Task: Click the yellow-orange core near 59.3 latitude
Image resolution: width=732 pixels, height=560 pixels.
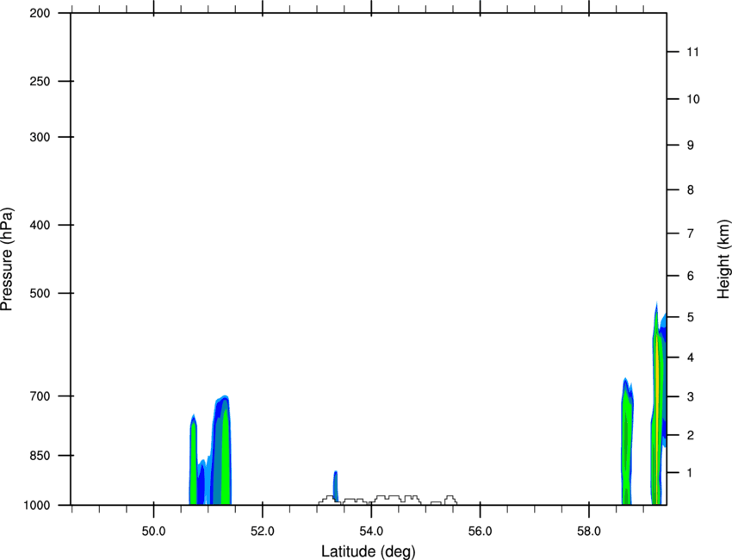Action: click(x=657, y=420)
